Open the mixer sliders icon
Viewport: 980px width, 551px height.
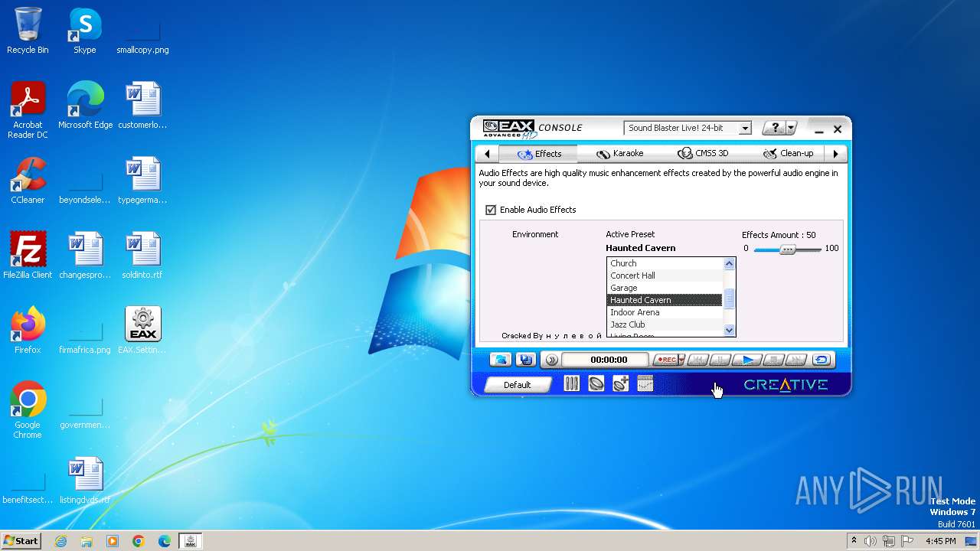click(571, 384)
